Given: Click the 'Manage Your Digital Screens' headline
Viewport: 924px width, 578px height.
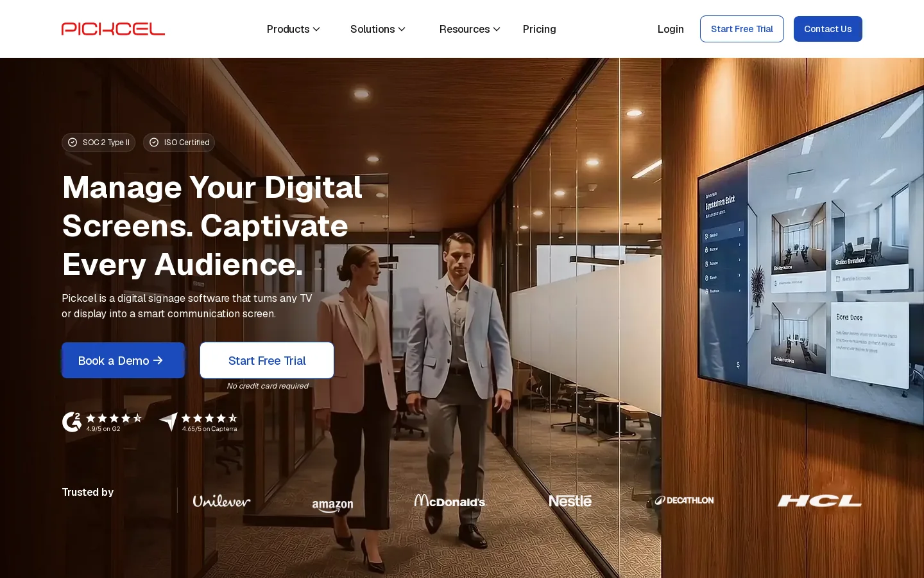Looking at the screenshot, I should [212, 225].
